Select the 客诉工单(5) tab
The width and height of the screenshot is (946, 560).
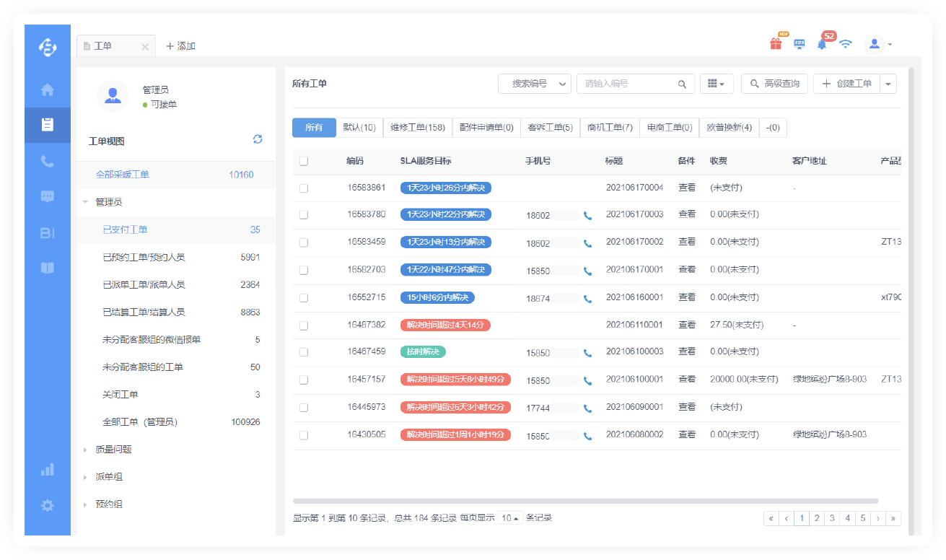coord(550,128)
